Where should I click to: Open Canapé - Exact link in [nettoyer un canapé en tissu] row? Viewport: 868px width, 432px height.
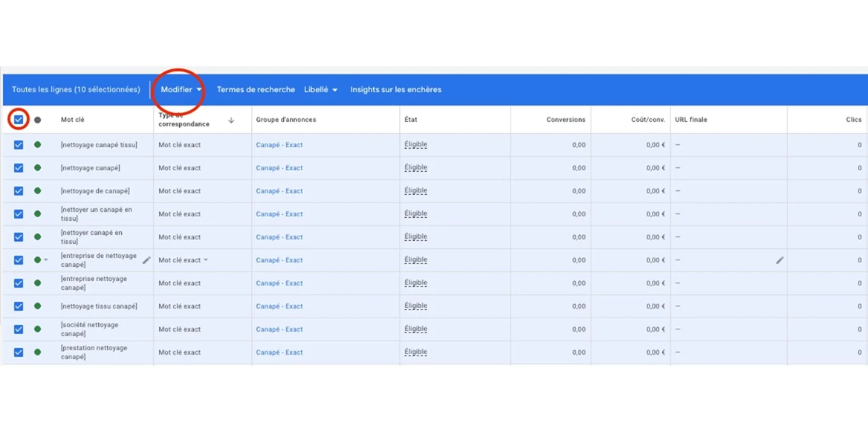click(x=279, y=214)
